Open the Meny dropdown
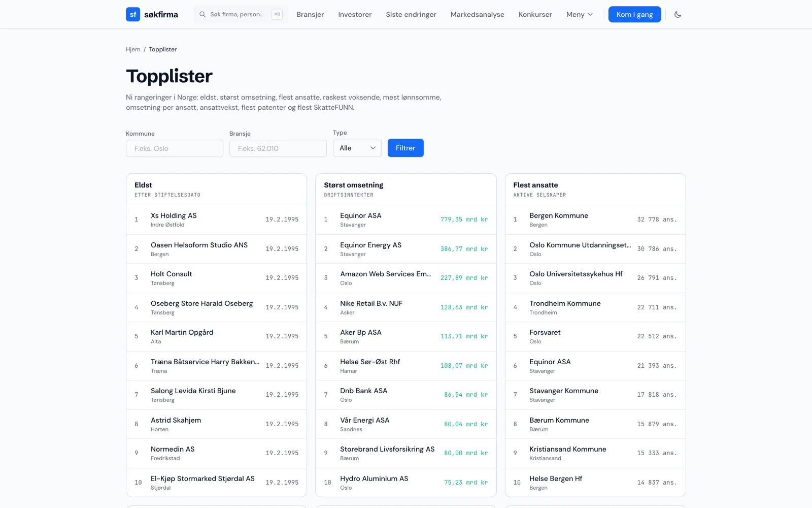The height and width of the screenshot is (508, 812). 580,14
